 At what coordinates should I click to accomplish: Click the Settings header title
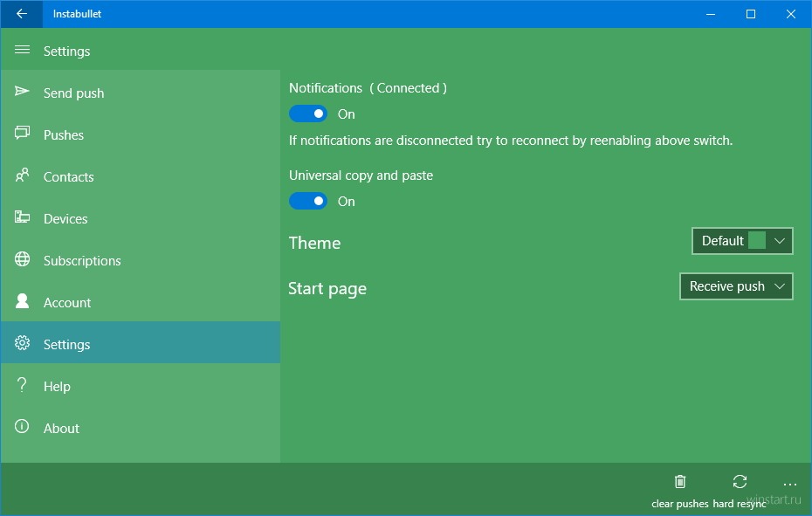pyautogui.click(x=67, y=51)
